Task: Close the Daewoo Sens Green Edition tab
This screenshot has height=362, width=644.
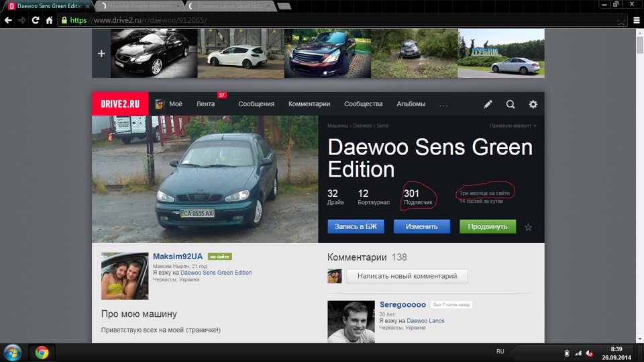Action: [x=87, y=6]
